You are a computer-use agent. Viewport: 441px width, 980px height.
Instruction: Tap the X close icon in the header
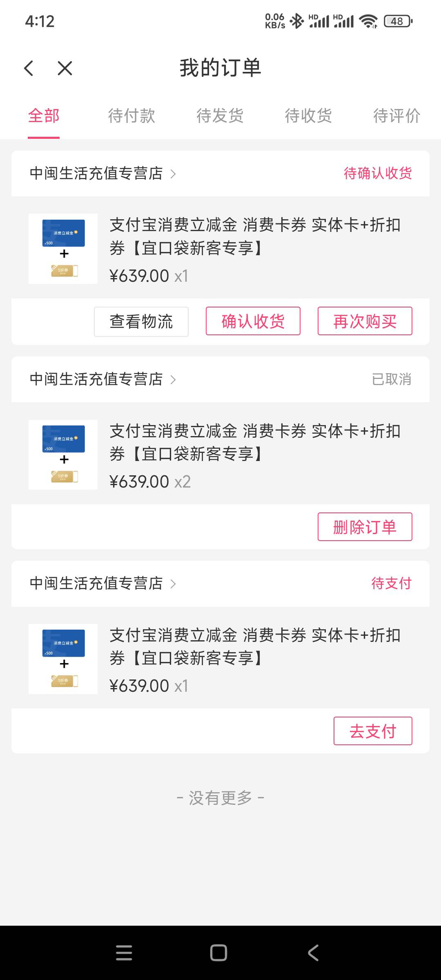tap(65, 68)
